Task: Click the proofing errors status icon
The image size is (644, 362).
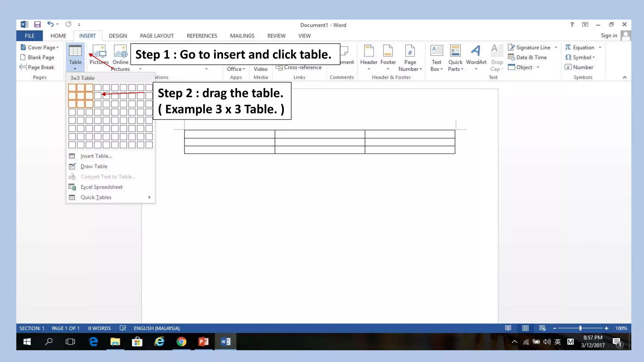Action: point(123,328)
